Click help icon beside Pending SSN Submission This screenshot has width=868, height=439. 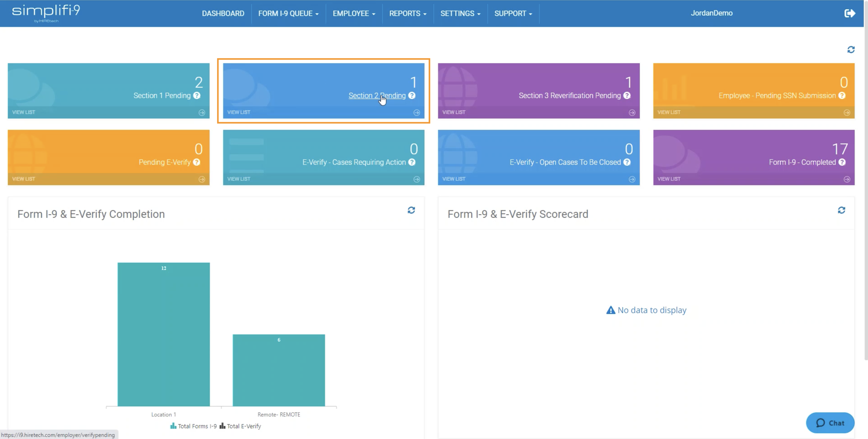(x=842, y=96)
